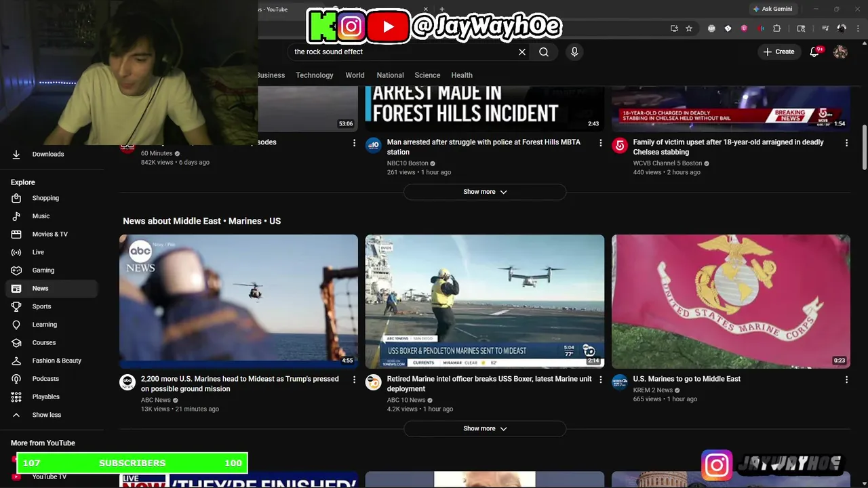Open YouTube TV in sidebar
Viewport: 868px width, 488px height.
tap(52, 476)
